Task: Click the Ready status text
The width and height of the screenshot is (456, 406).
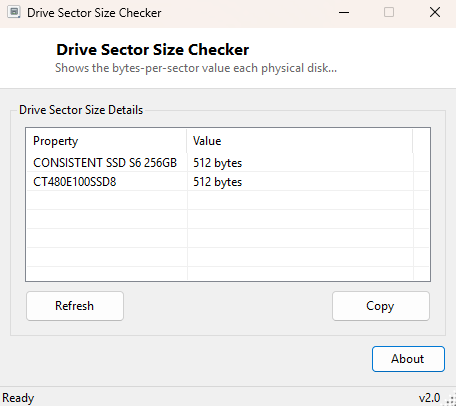Action: [x=18, y=398]
